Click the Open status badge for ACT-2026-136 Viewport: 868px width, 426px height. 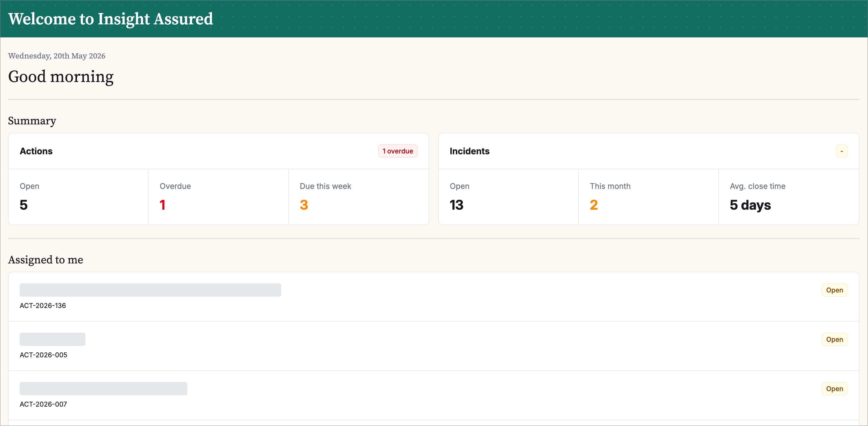coord(834,290)
